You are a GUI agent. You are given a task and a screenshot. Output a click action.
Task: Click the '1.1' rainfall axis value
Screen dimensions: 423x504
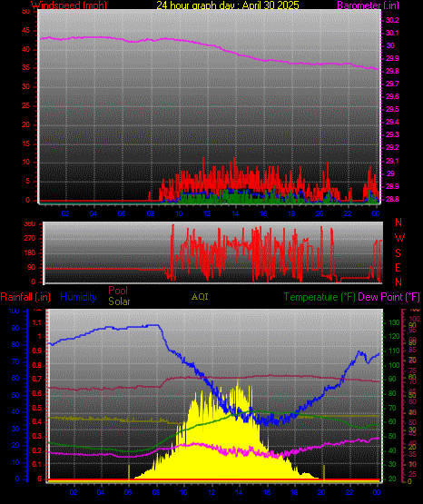point(37,322)
